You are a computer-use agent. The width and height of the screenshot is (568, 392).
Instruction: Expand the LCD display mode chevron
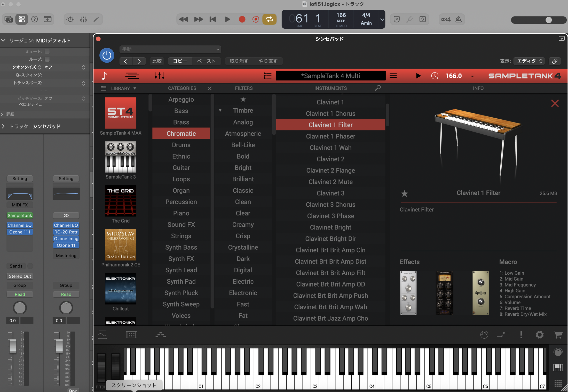382,20
